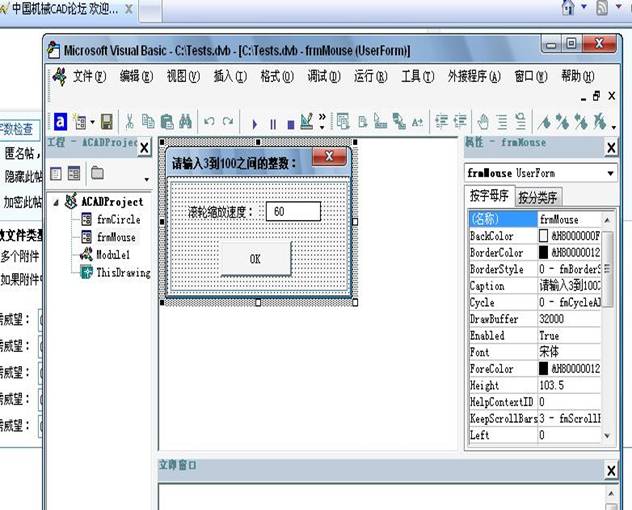Click View Object icon in project panel
This screenshot has width=632, height=510.
pos(74,174)
